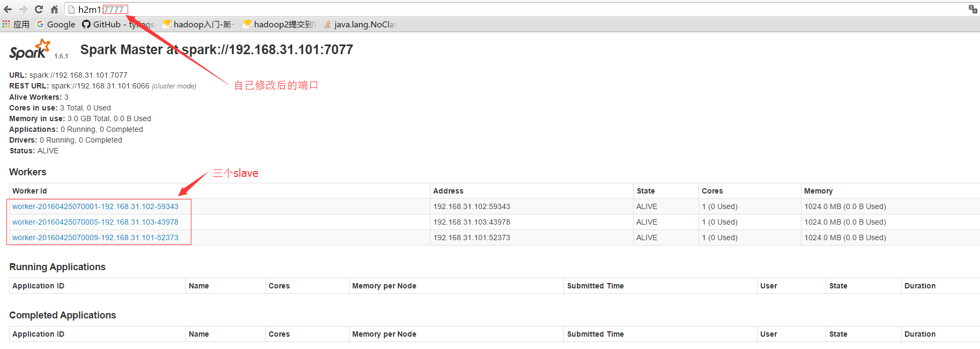Click the Workers section heading
The width and height of the screenshot is (980, 349).
[28, 172]
